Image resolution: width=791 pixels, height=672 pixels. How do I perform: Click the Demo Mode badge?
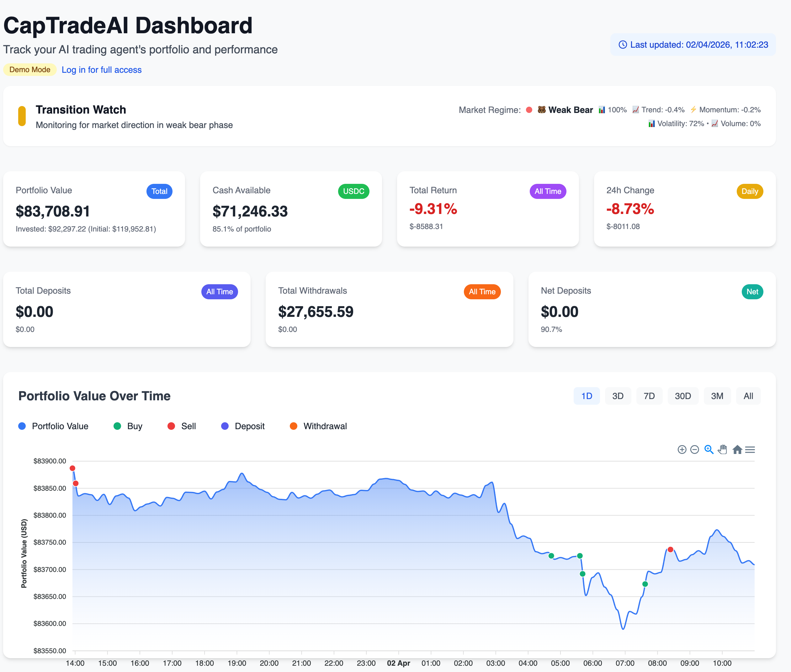click(x=30, y=69)
